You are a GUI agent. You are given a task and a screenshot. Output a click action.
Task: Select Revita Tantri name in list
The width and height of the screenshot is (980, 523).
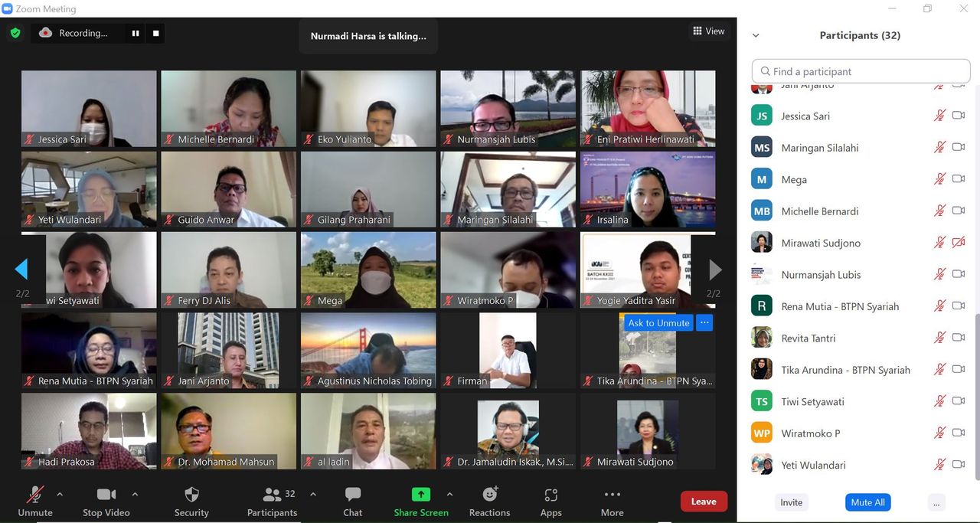[x=808, y=338]
